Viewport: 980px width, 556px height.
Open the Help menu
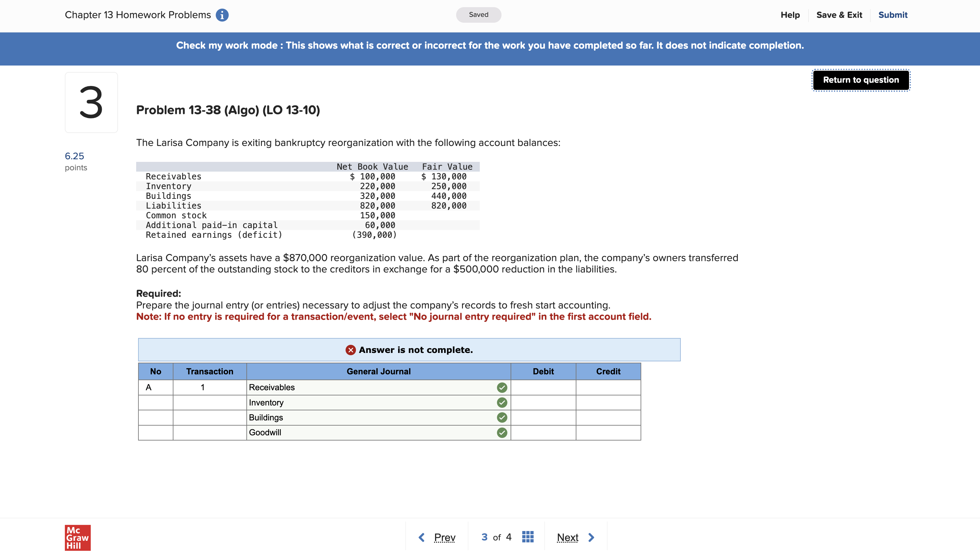pos(790,15)
